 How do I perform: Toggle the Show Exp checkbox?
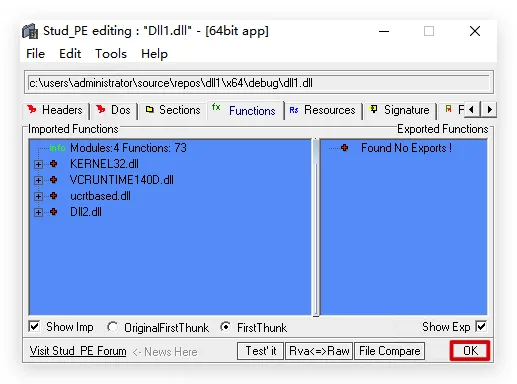tap(481, 326)
